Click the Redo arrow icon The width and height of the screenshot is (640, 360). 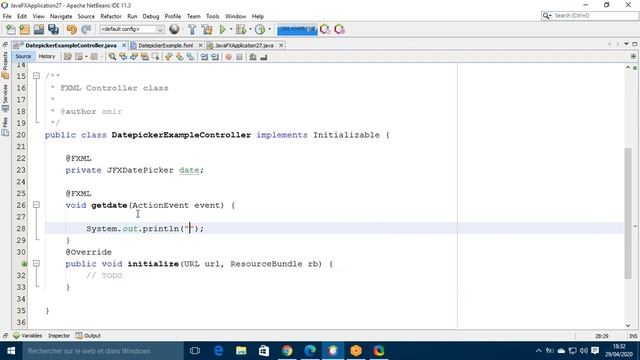click(86, 29)
